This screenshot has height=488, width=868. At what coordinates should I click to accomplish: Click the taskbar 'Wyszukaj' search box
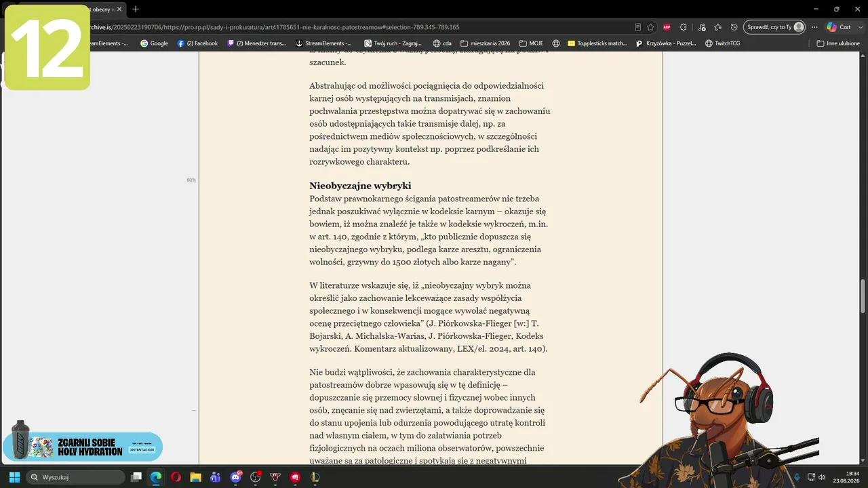75,477
